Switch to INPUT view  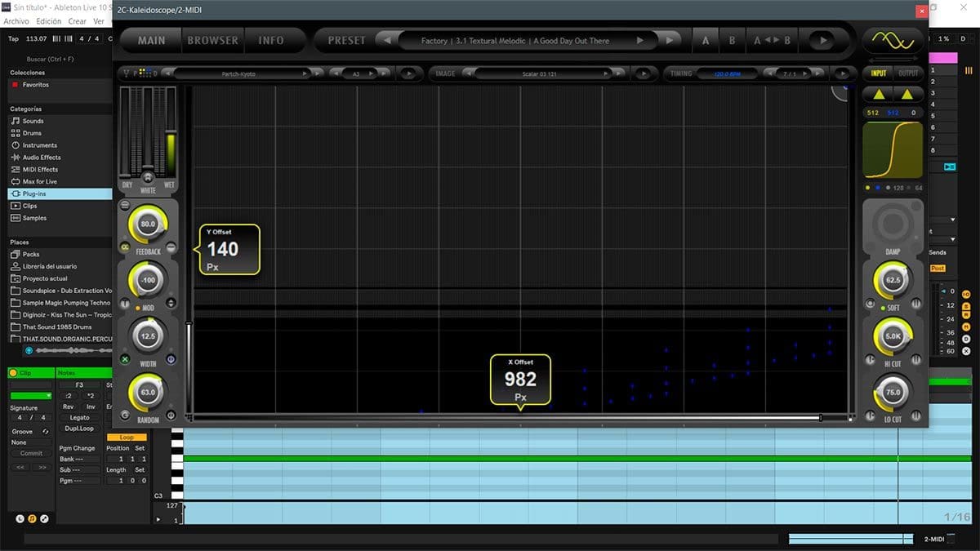click(x=879, y=73)
